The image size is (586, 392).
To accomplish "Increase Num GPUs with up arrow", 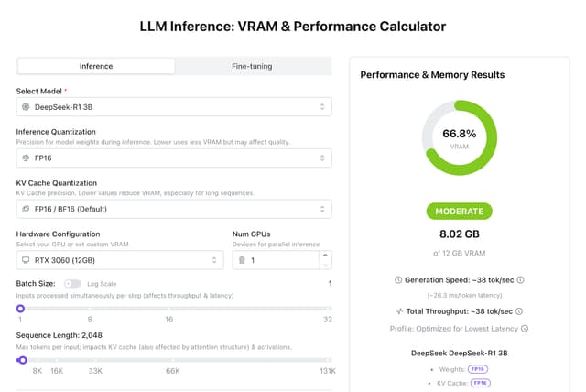I will pos(324,256).
